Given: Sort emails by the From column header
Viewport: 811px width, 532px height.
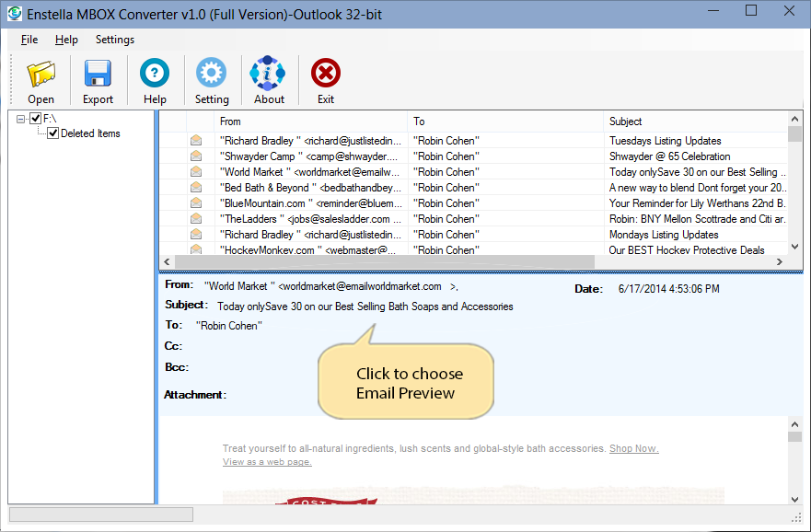Looking at the screenshot, I should [x=231, y=121].
